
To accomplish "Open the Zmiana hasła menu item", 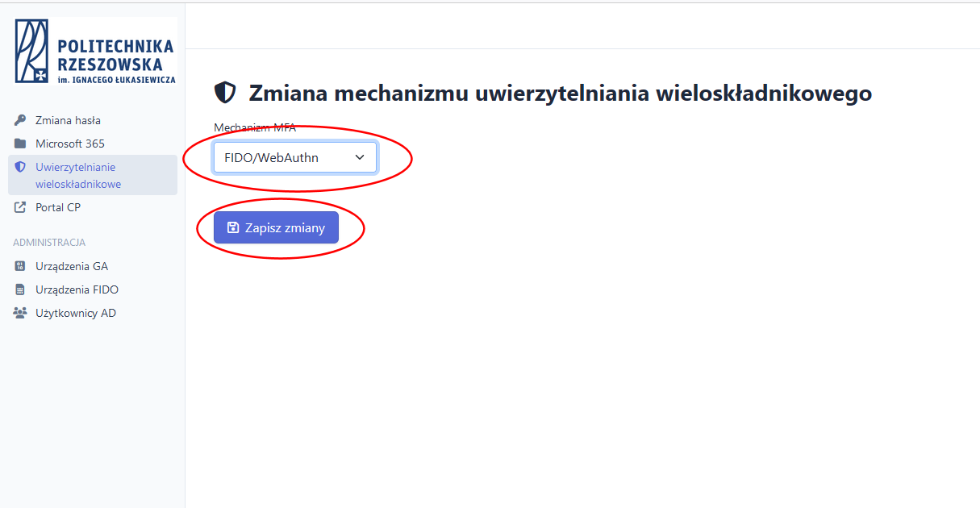I will coord(68,120).
